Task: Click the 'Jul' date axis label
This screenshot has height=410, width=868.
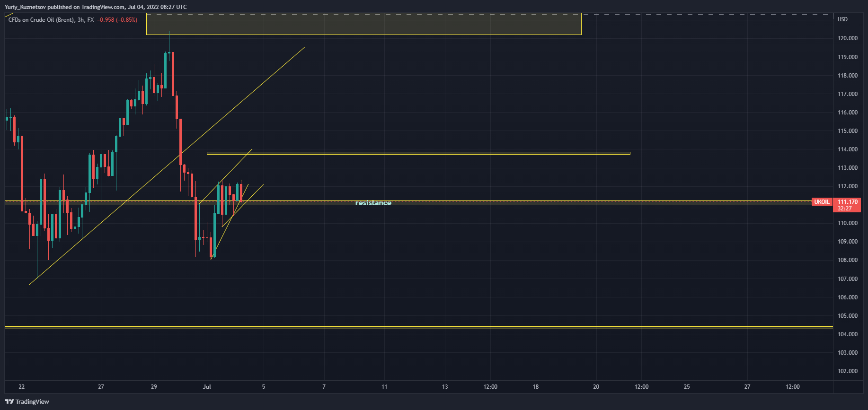Action: pyautogui.click(x=207, y=387)
